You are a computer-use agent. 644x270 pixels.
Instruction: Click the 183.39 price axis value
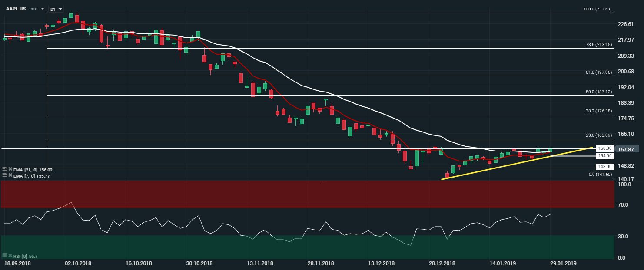[626, 103]
